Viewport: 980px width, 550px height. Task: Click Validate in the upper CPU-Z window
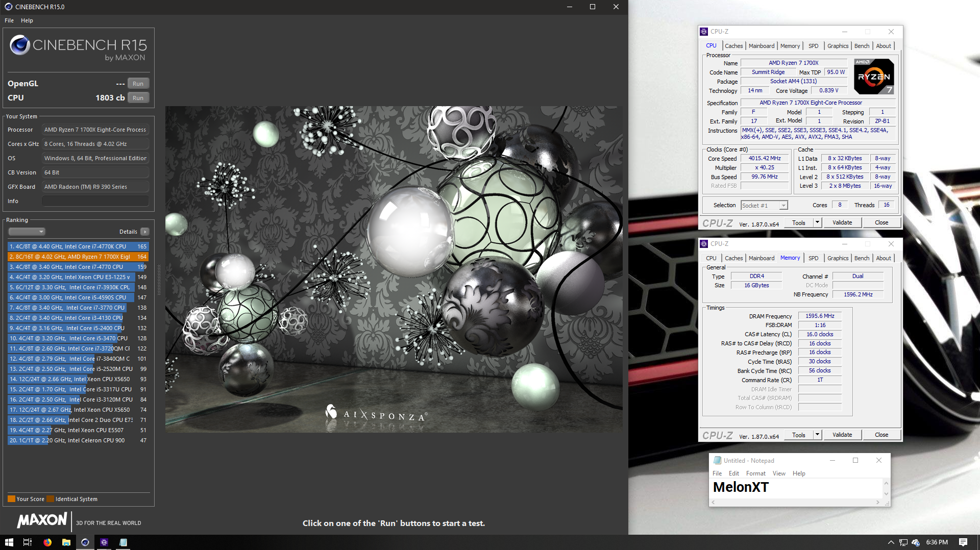[x=842, y=223]
